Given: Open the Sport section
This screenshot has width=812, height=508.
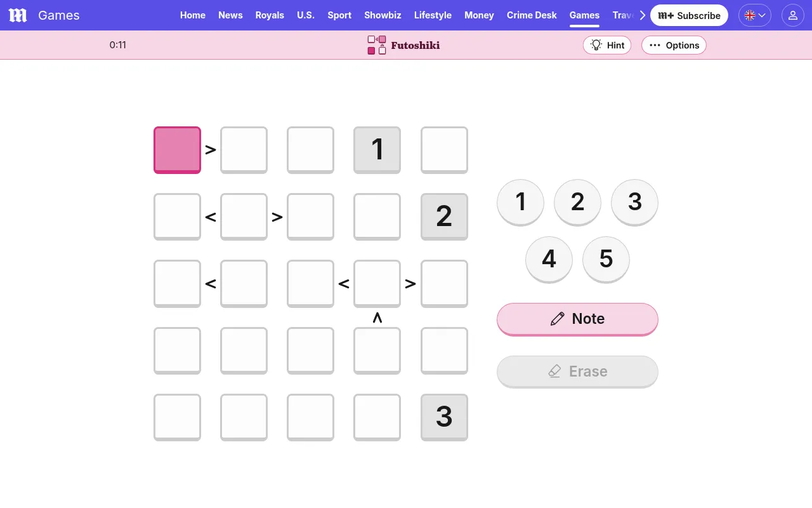Looking at the screenshot, I should [339, 15].
